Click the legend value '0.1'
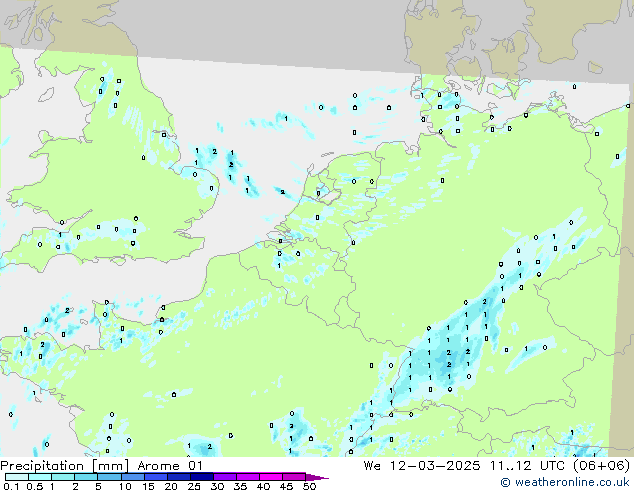 click(11, 486)
